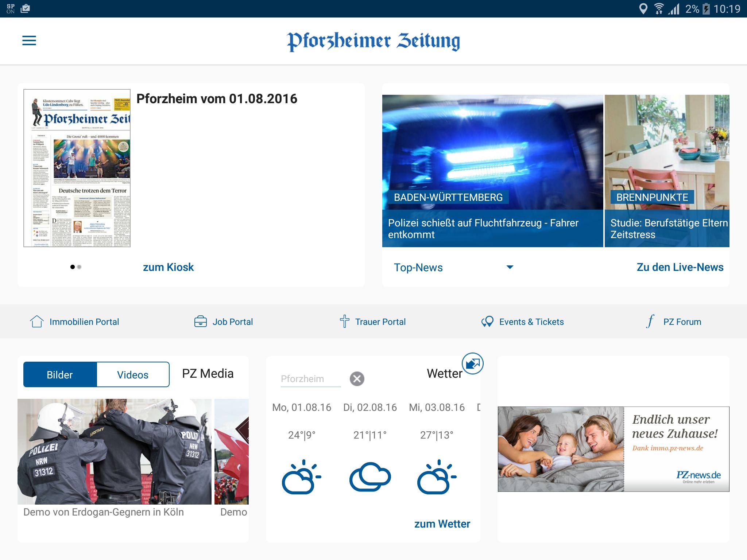Open the Top-News dropdown arrow
Image resolution: width=747 pixels, height=560 pixels.
[510, 267]
